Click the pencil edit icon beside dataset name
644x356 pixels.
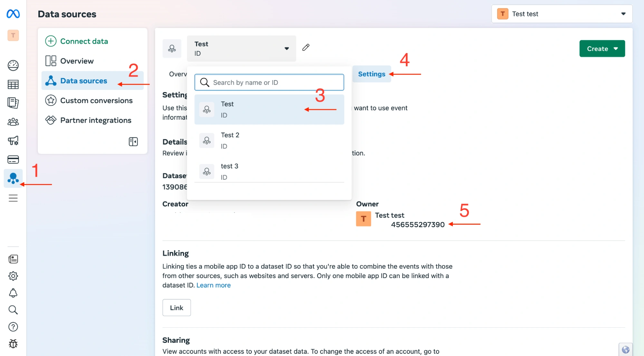point(306,48)
